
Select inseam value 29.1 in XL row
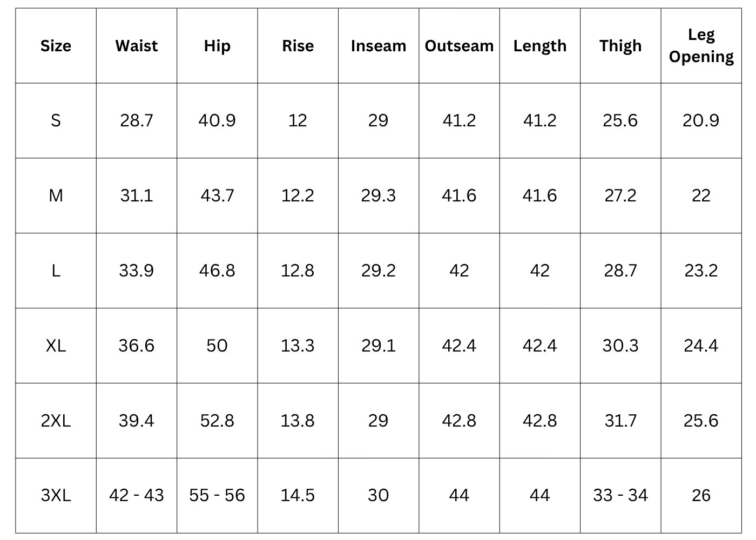pos(378,345)
